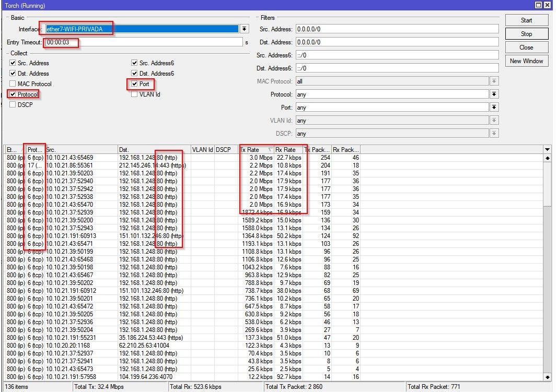
Task: Open a New Window for Torch
Action: [x=526, y=61]
